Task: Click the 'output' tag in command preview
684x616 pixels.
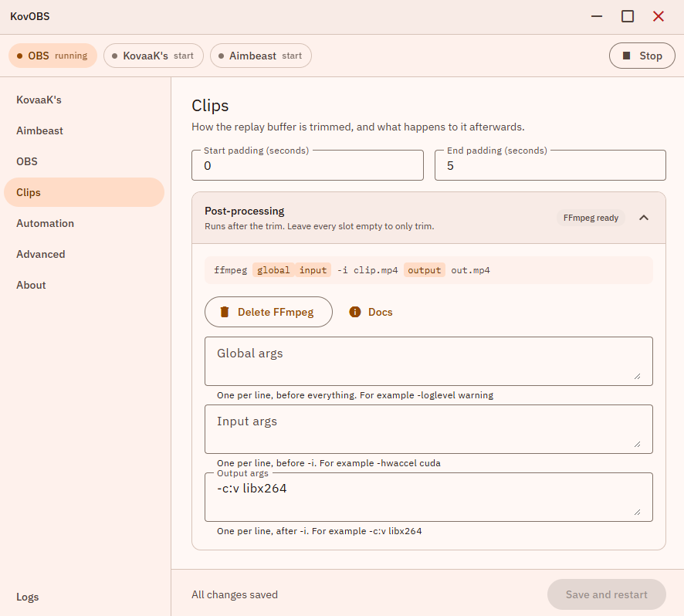Action: pos(425,270)
